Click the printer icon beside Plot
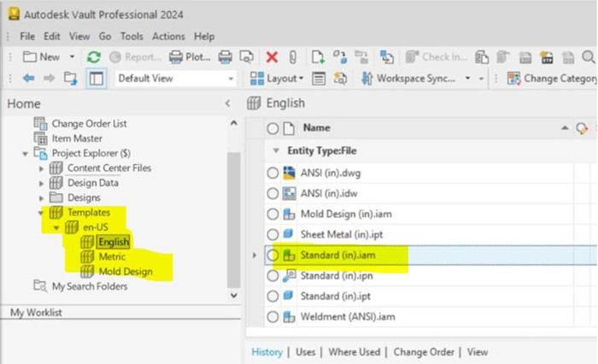The image size is (598, 364). point(225,57)
